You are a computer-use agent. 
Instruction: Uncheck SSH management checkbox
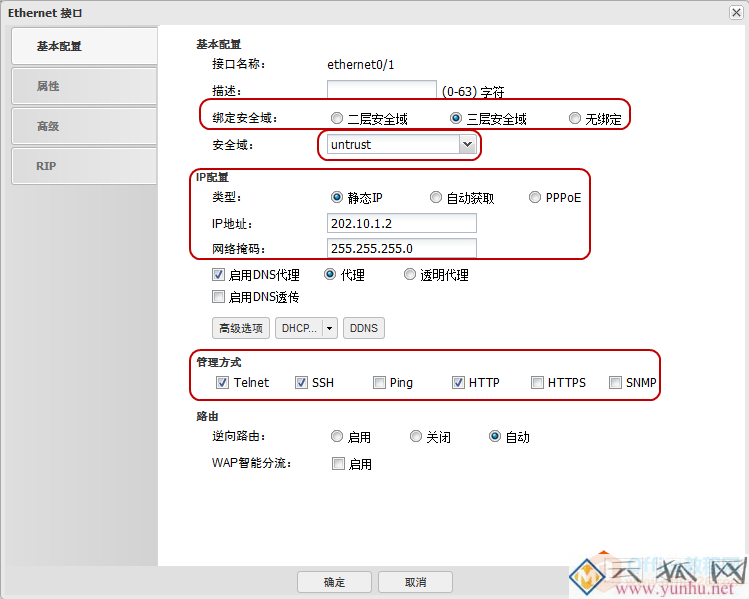pyautogui.click(x=301, y=383)
